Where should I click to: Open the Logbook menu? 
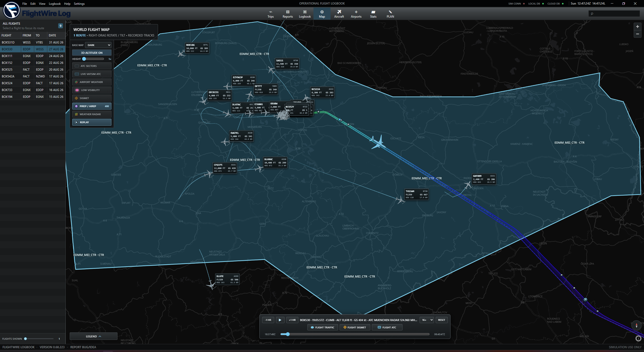pos(55,4)
